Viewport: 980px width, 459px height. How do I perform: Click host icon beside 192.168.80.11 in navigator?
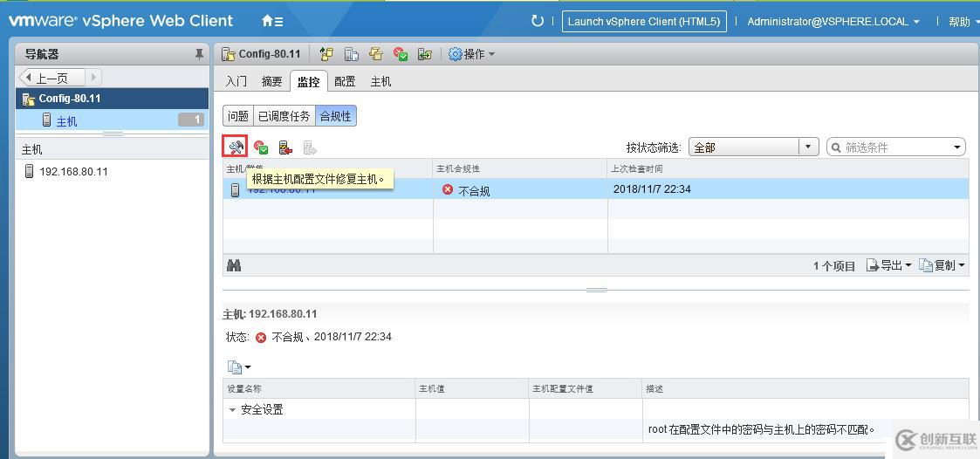pos(30,171)
